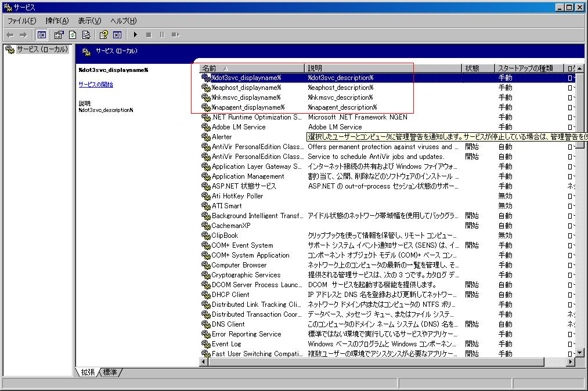Select Application Layer Gateway service row
The image size is (588, 391).
point(387,166)
